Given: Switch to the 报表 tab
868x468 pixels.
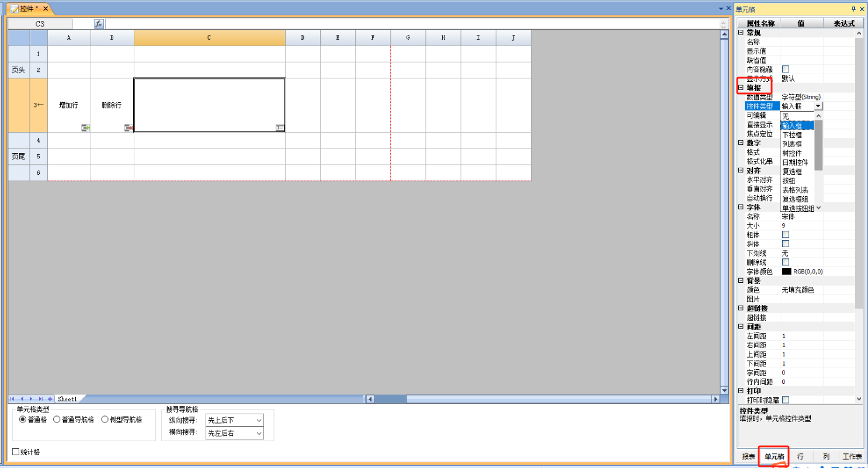Looking at the screenshot, I should 748,456.
